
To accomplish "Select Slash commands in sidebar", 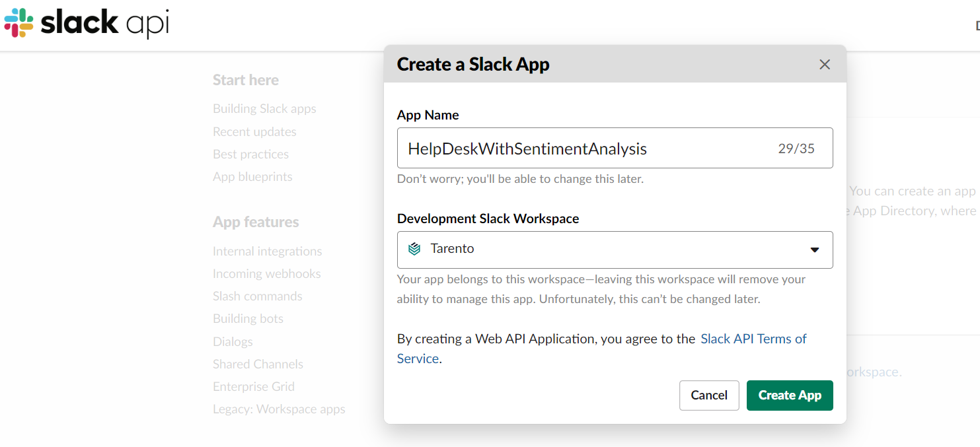I will coord(257,296).
